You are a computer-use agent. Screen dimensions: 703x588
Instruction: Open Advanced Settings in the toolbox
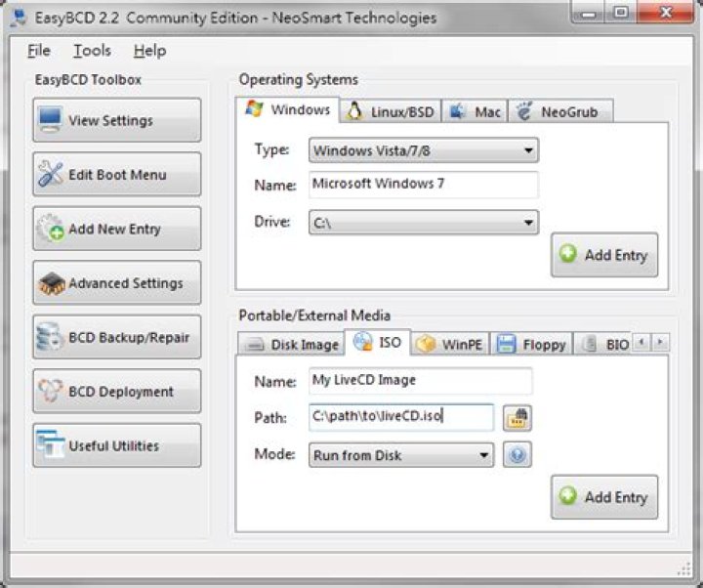117,282
